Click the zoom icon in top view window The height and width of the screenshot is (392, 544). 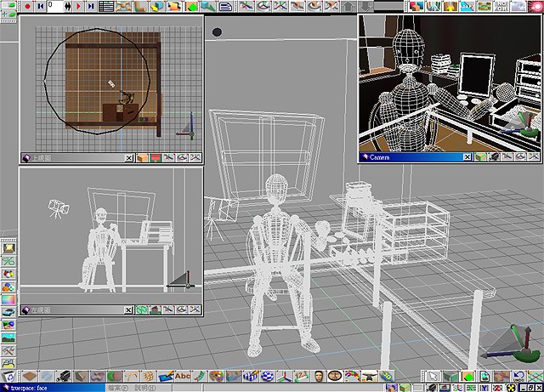click(x=195, y=158)
